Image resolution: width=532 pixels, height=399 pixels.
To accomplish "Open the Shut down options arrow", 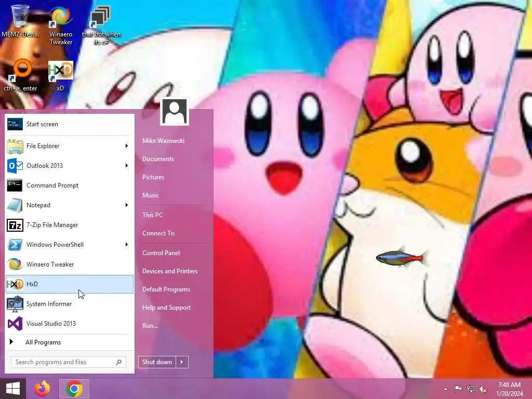I will 182,362.
